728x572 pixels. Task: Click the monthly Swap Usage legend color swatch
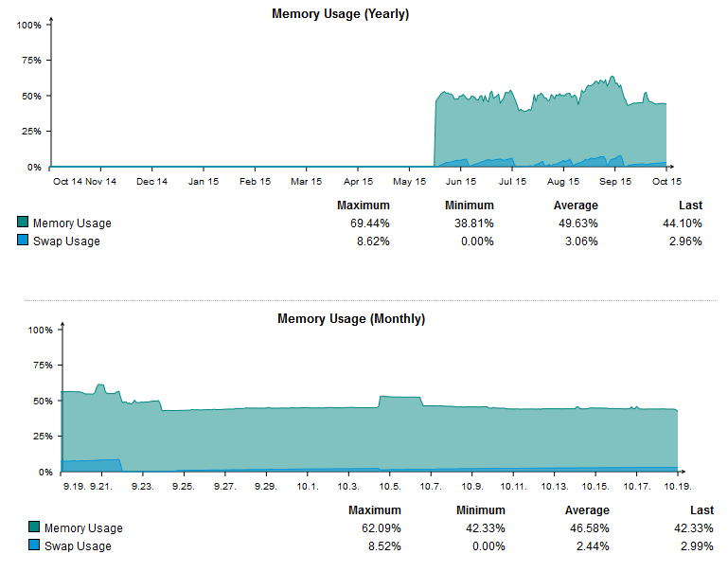34,545
